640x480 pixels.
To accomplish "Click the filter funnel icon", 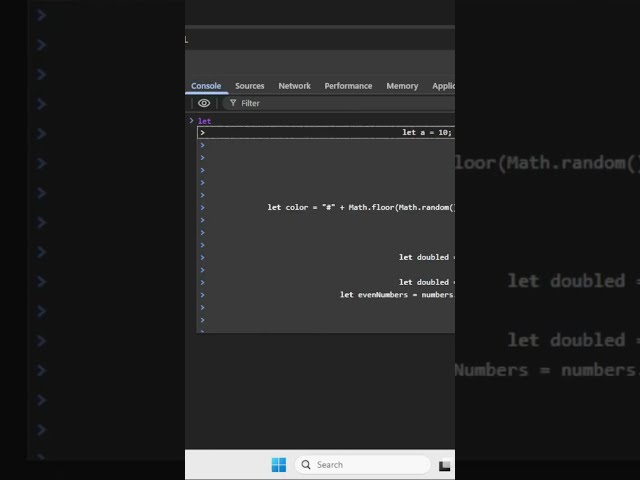I will click(x=233, y=103).
